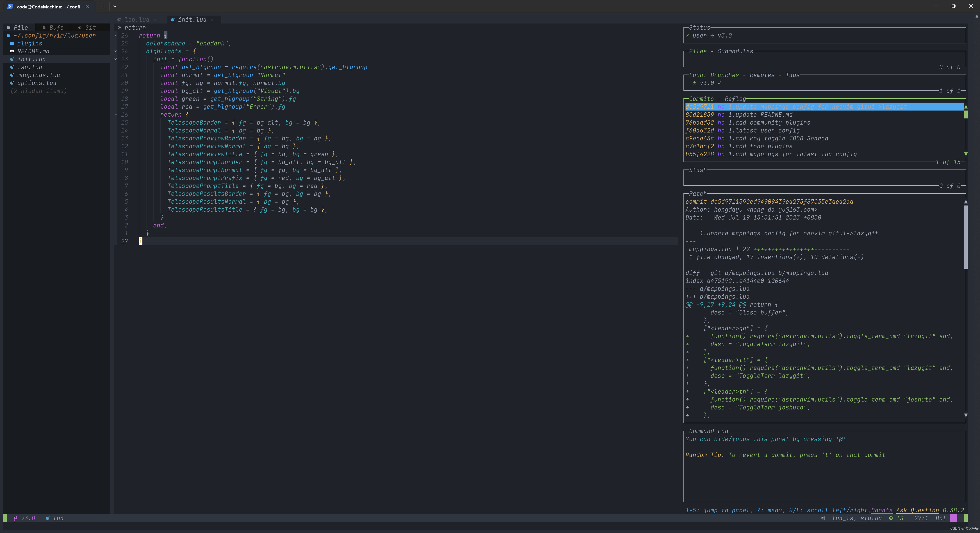980x533 pixels.
Task: Click the Donate link in lazygit
Action: tap(881, 510)
